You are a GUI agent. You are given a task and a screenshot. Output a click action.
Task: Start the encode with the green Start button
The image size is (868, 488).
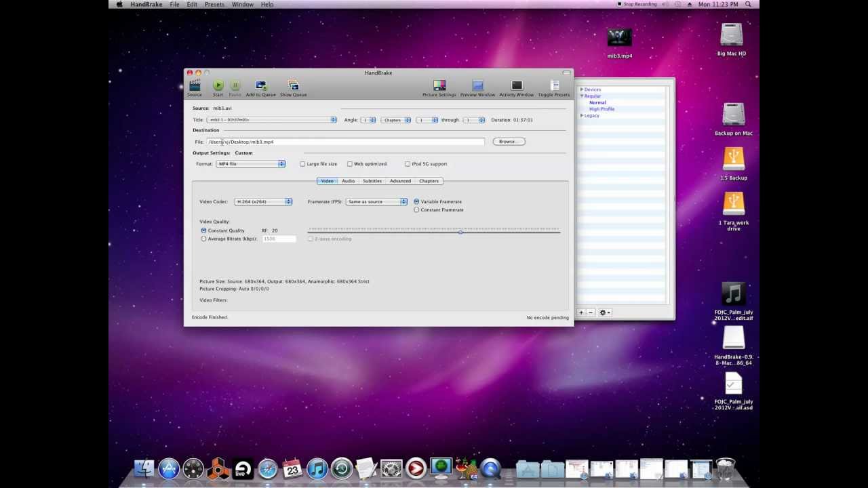coord(218,85)
